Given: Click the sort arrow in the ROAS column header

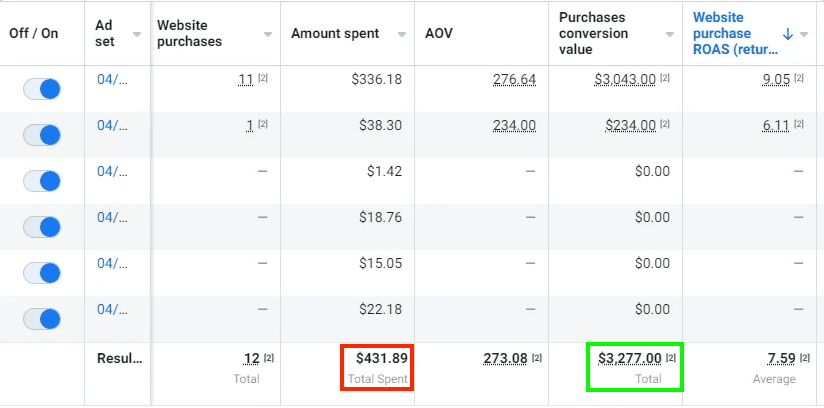Looking at the screenshot, I should click(x=787, y=33).
